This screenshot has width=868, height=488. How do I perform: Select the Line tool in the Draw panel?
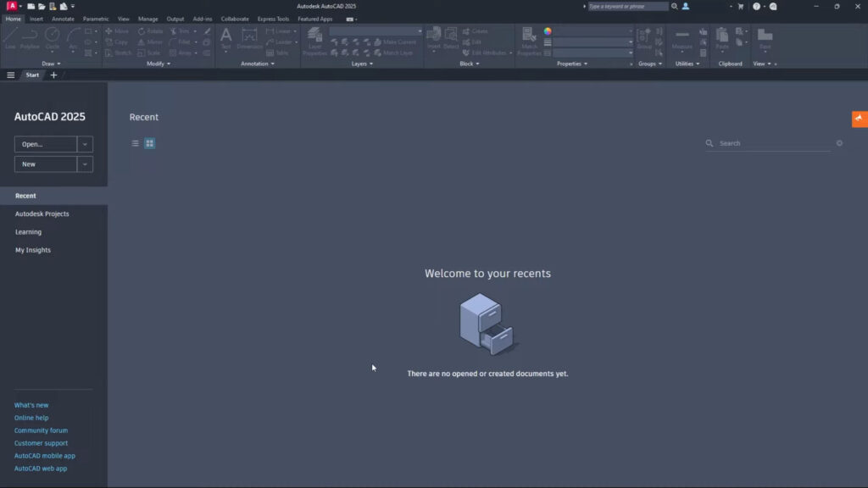(x=10, y=38)
